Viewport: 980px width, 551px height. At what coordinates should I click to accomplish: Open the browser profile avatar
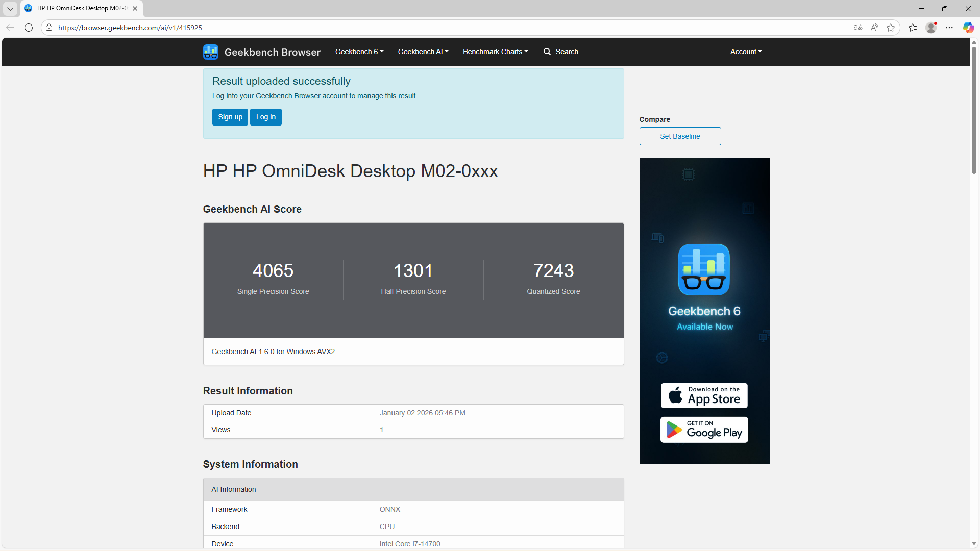tap(931, 28)
